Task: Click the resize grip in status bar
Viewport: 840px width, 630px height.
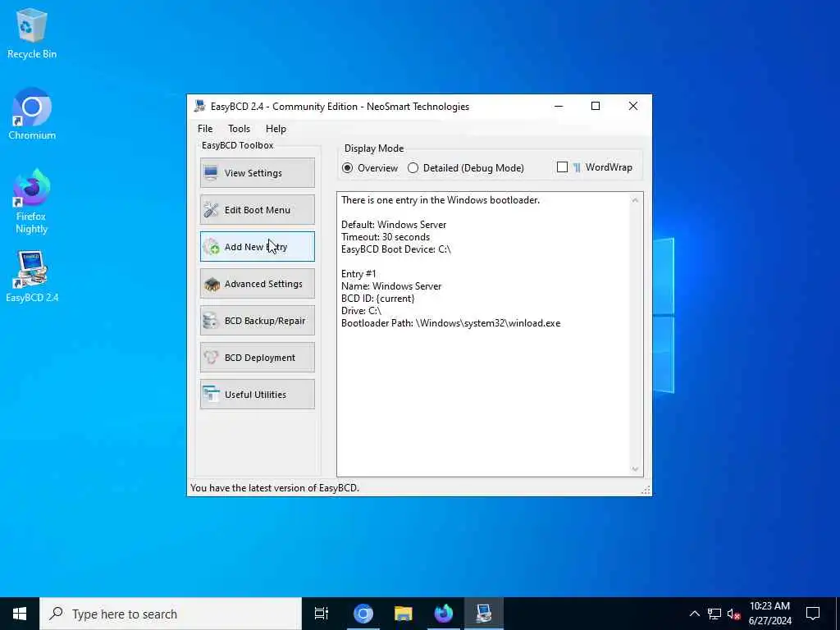Action: (646, 490)
